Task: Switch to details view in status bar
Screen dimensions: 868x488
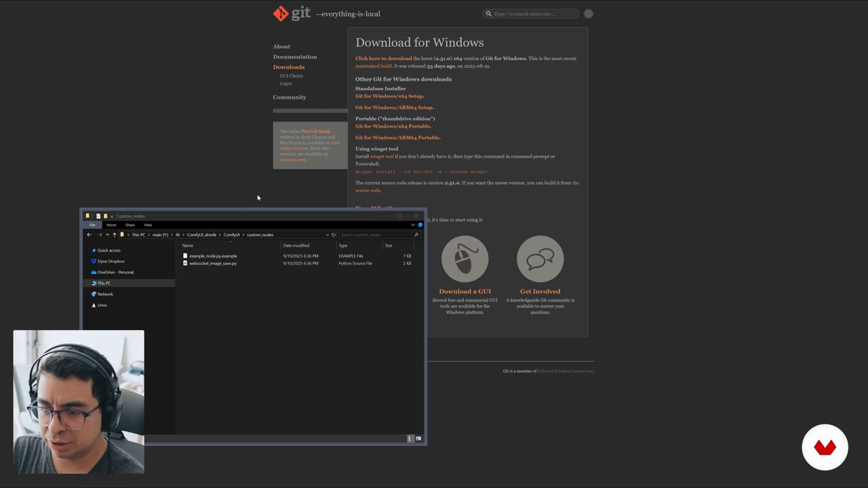Action: [410, 439]
